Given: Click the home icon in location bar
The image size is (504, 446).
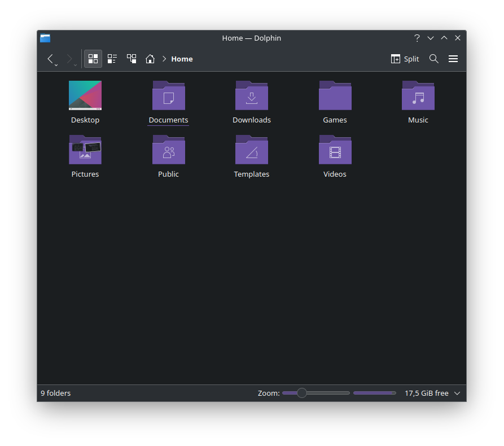Looking at the screenshot, I should click(150, 59).
